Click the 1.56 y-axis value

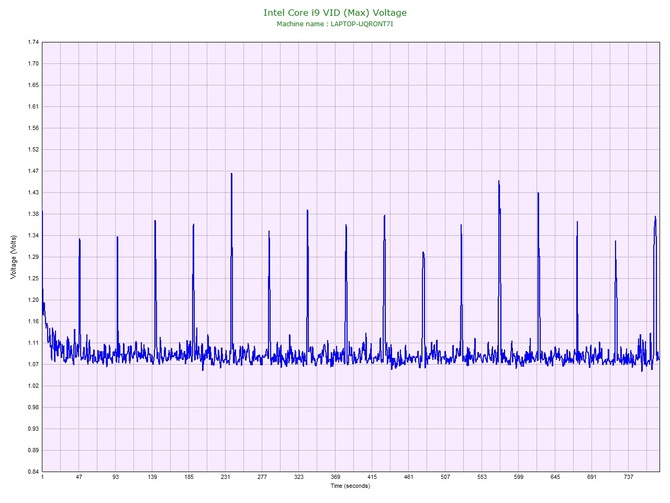pyautogui.click(x=33, y=128)
